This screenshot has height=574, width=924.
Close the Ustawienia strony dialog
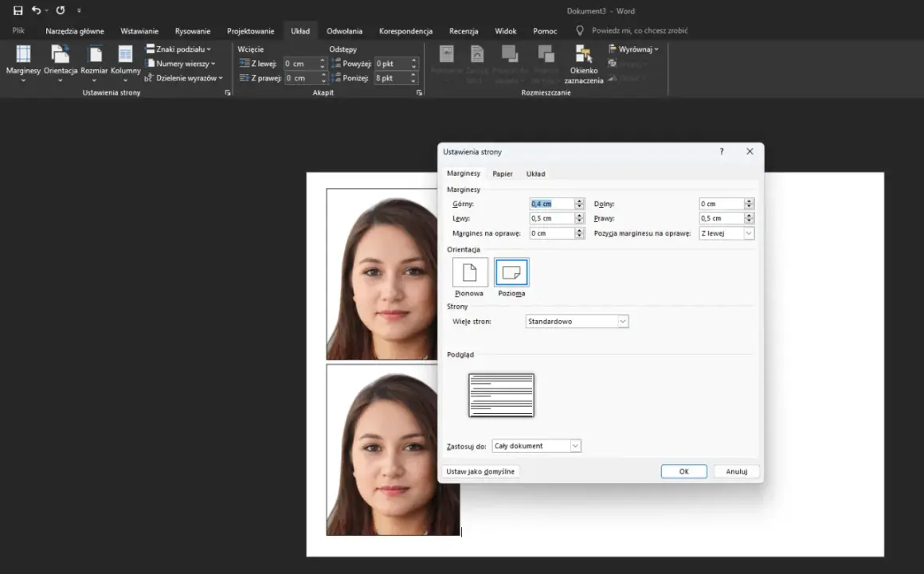[x=750, y=151]
